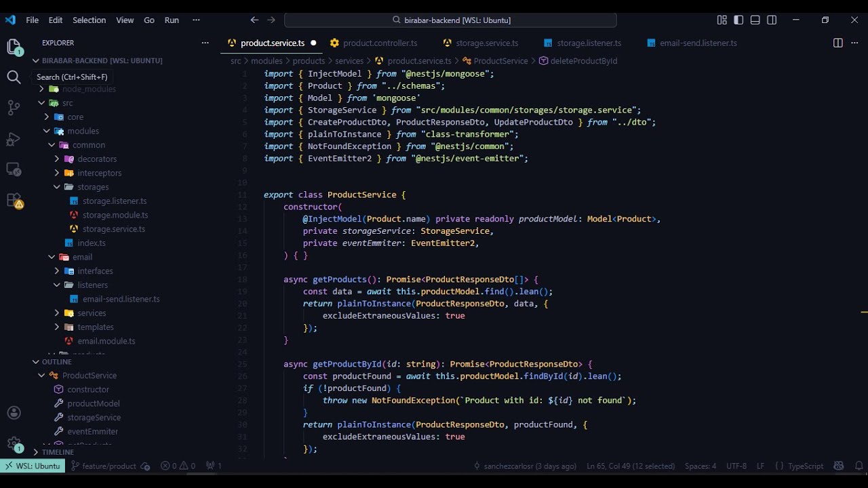Go forward with the navigation arrow
This screenshot has width=868, height=488.
point(271,20)
